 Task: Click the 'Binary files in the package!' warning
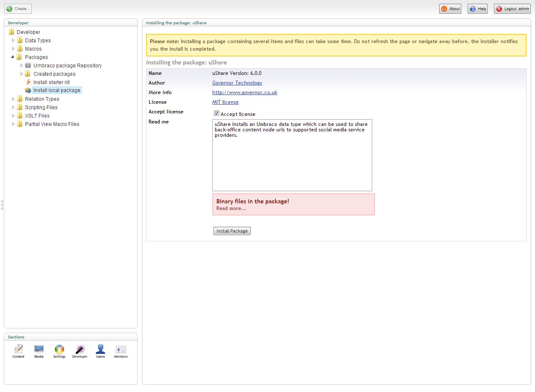pyautogui.click(x=252, y=201)
